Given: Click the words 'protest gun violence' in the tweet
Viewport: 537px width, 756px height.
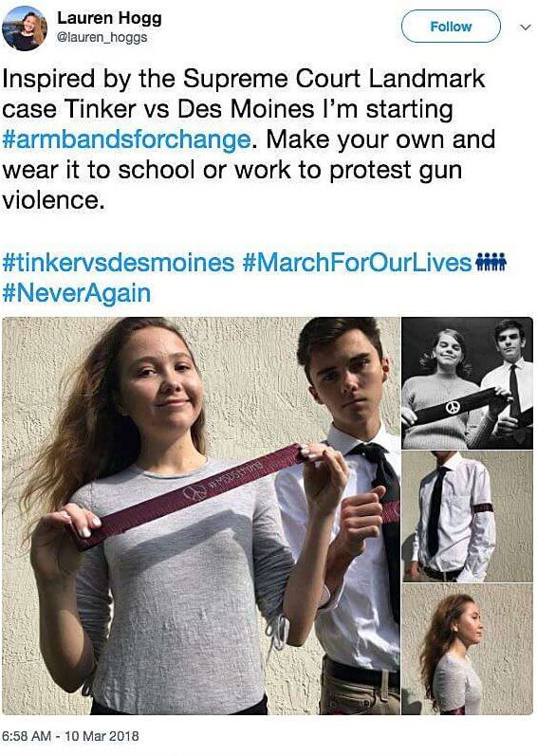Looking at the screenshot, I should pos(231,185).
